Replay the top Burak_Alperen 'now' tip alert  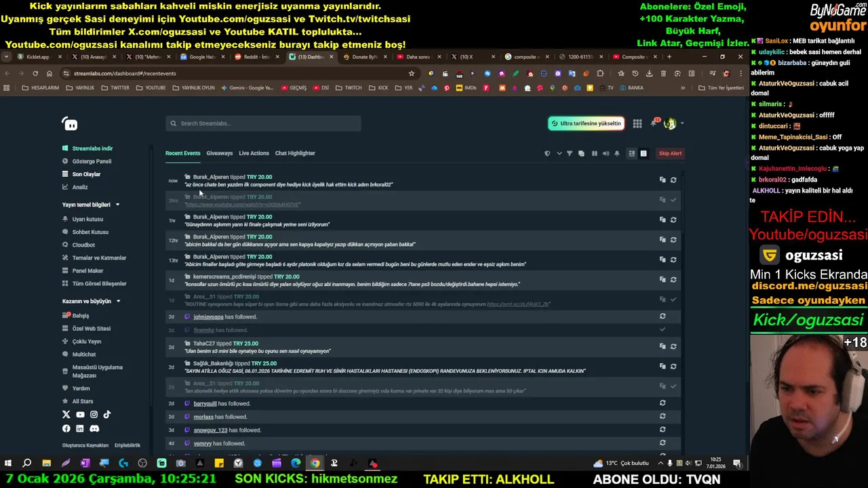(673, 180)
